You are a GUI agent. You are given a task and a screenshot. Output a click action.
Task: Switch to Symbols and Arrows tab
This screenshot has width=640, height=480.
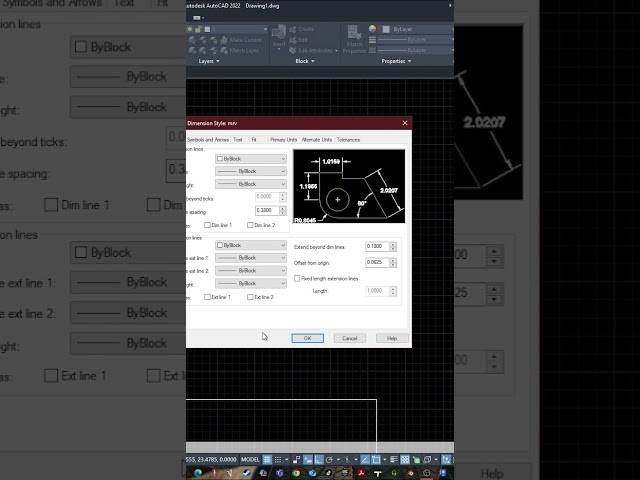(x=208, y=140)
